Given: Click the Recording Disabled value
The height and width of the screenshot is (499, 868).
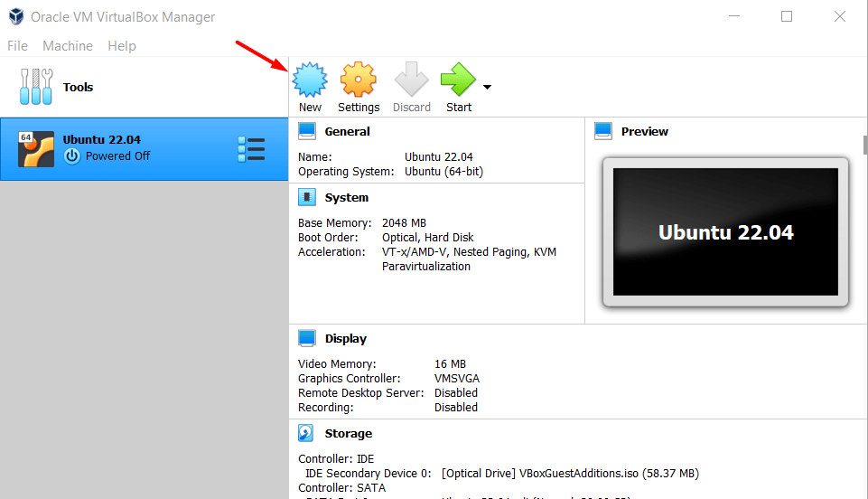Looking at the screenshot, I should point(455,407).
